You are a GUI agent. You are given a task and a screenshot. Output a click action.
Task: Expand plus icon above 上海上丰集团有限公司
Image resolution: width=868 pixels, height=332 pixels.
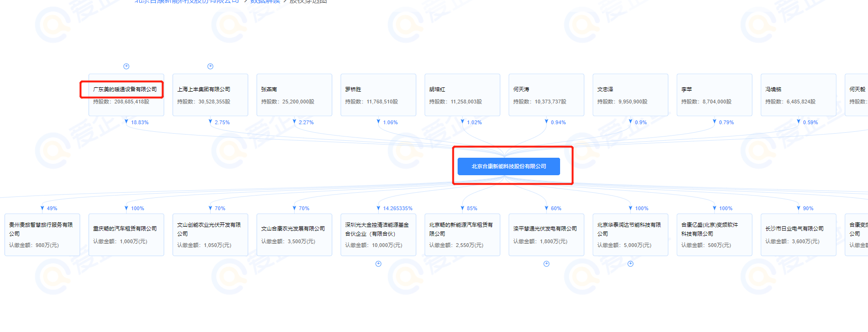pos(210,67)
